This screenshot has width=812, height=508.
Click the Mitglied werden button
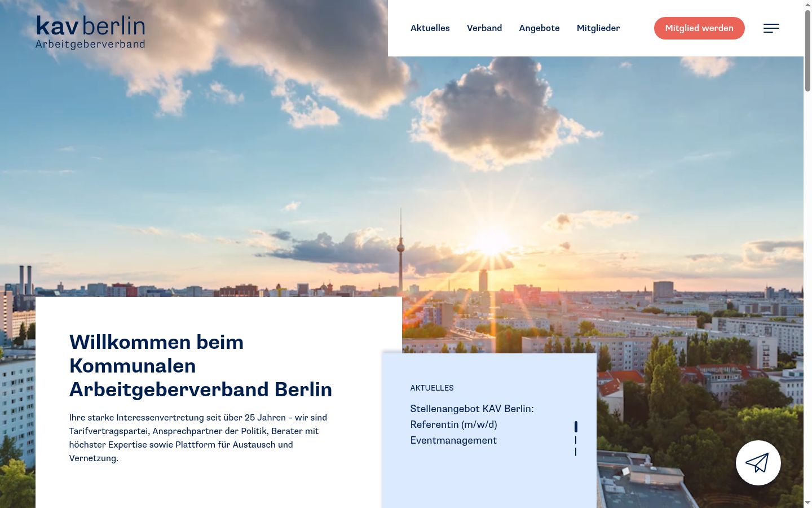699,28
